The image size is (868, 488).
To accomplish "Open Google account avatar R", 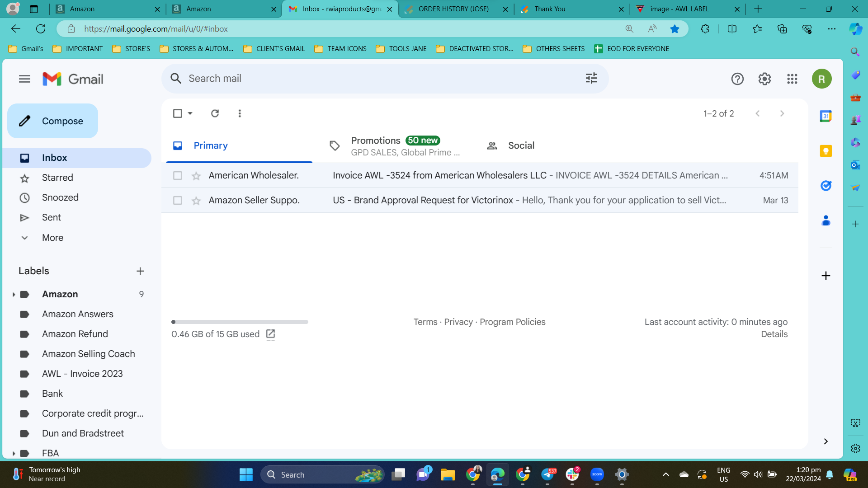I will pos(821,79).
